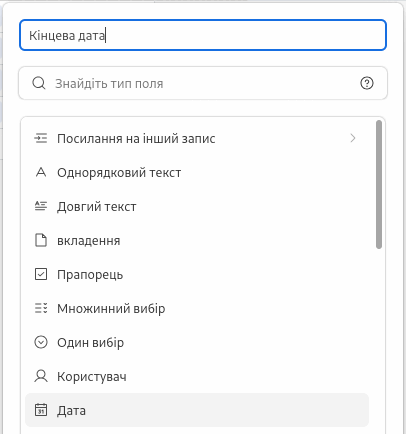Open the help question mark icon
This screenshot has height=434, width=406.
367,83
